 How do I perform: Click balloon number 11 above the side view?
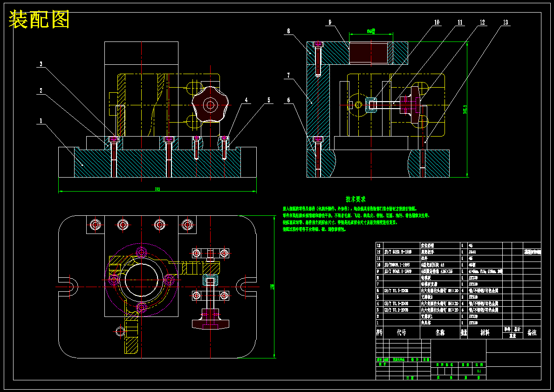tap(460, 23)
